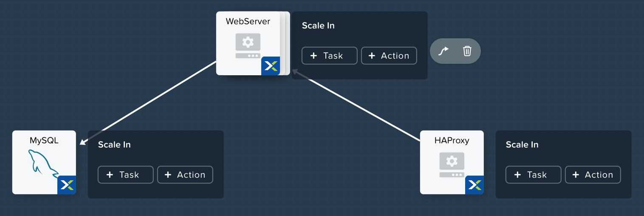Viewport: 644px width, 216px height.
Task: Click the gear server icon in WebServer
Action: tap(248, 46)
